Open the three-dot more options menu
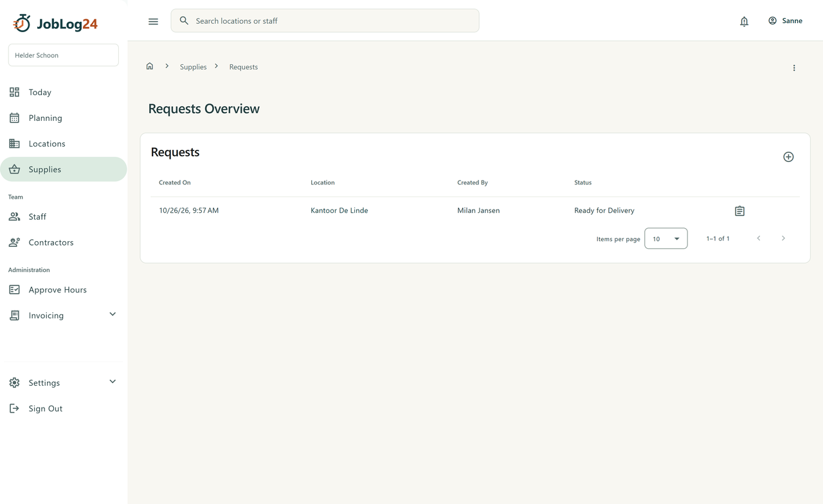The height and width of the screenshot is (504, 823). [794, 67]
